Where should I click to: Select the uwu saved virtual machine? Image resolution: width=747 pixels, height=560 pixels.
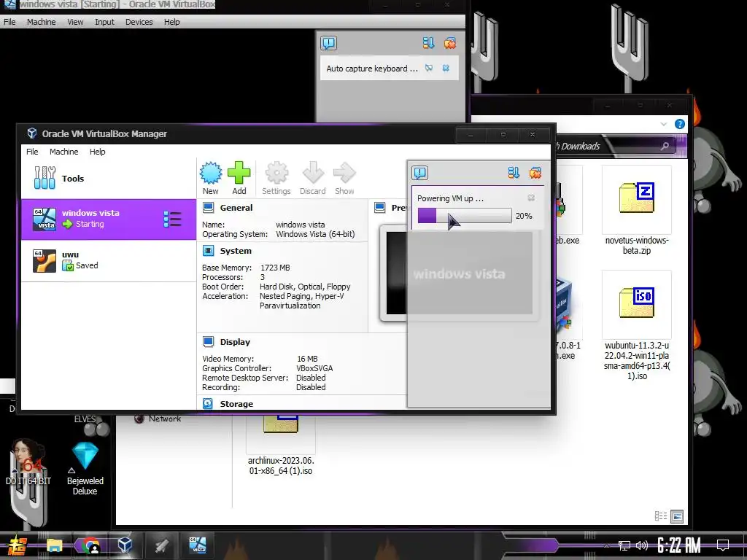(109, 260)
